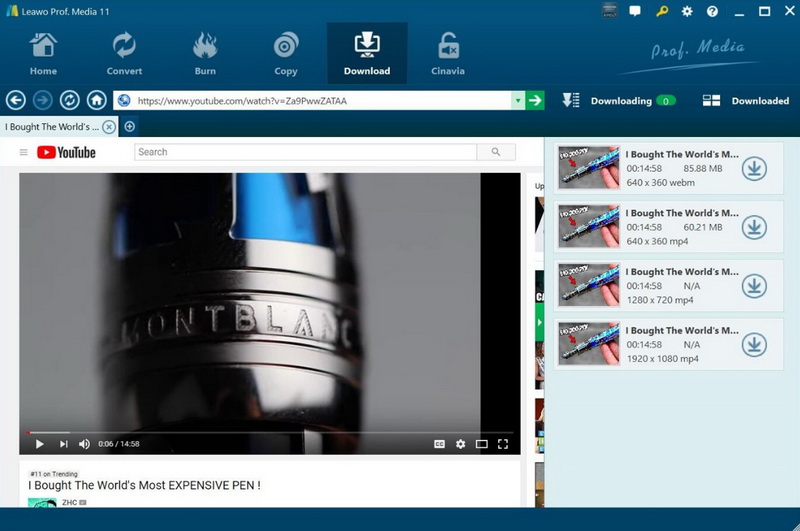Toggle theater mode on the video player
800x531 pixels.
click(481, 444)
